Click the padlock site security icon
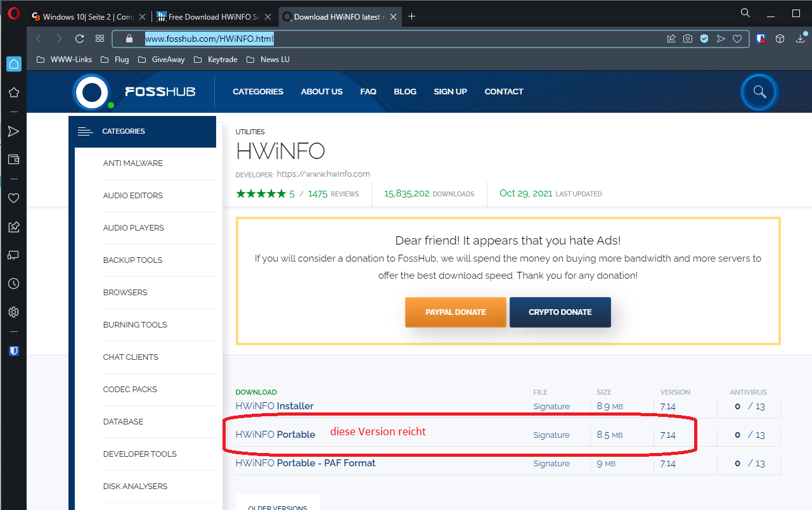The height and width of the screenshot is (510, 812). pyautogui.click(x=129, y=39)
